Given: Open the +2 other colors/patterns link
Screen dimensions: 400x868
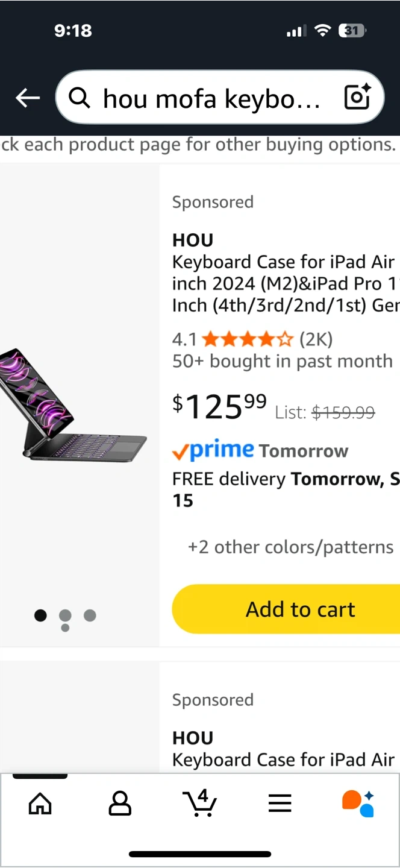Looking at the screenshot, I should [290, 547].
